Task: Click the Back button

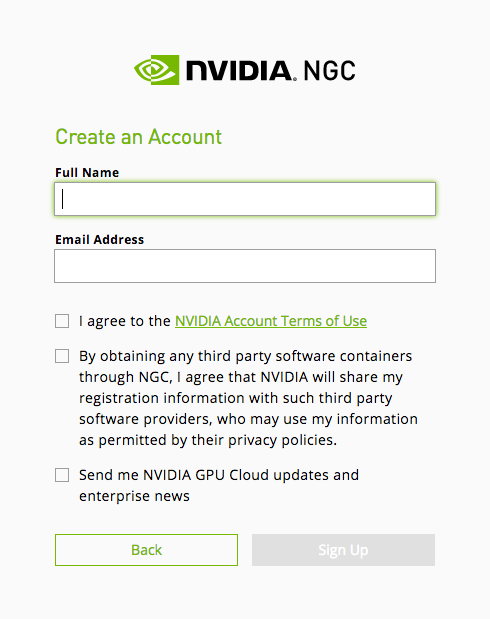Action: coord(146,550)
